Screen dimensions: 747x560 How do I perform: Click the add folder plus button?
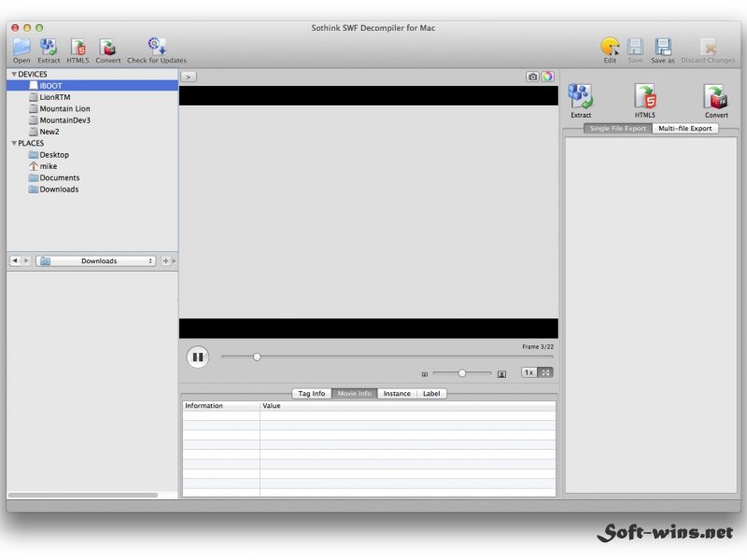[x=165, y=261]
